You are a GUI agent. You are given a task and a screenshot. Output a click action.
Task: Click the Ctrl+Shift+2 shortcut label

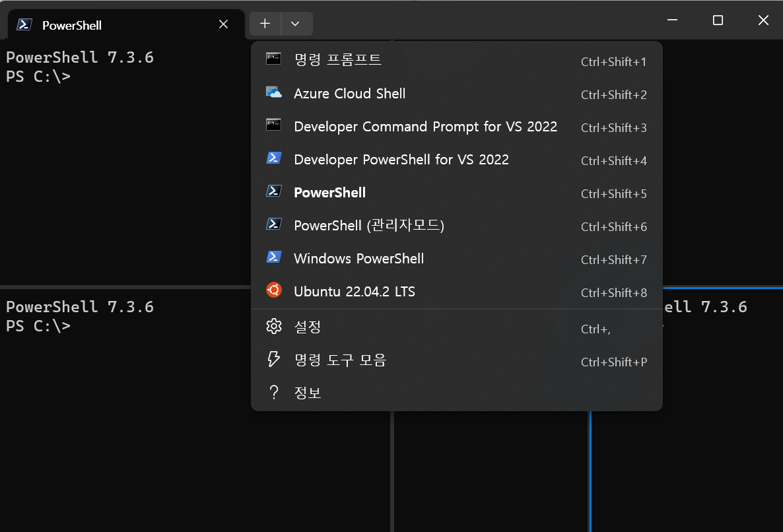tap(613, 95)
